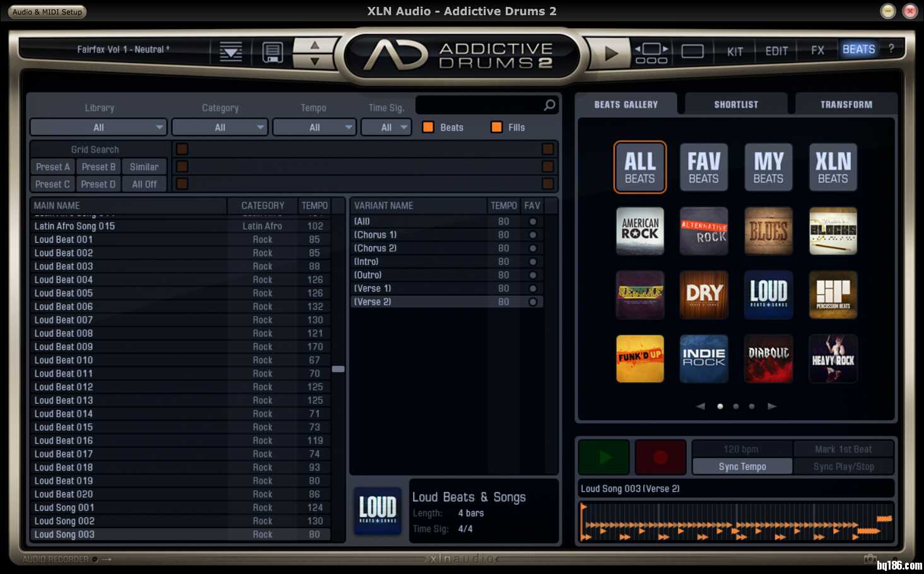Select Grid Search Preset B
Screen dimensions: 924x574
coord(98,167)
